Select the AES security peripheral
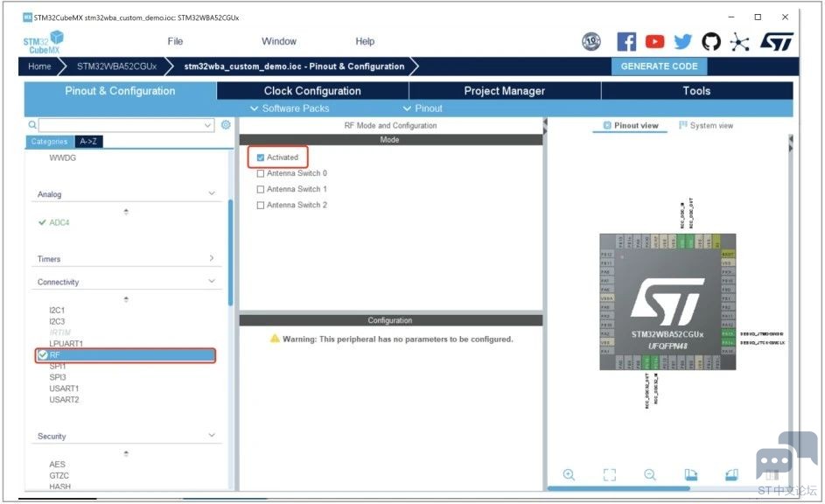This screenshot has height=504, width=825. coord(58,464)
